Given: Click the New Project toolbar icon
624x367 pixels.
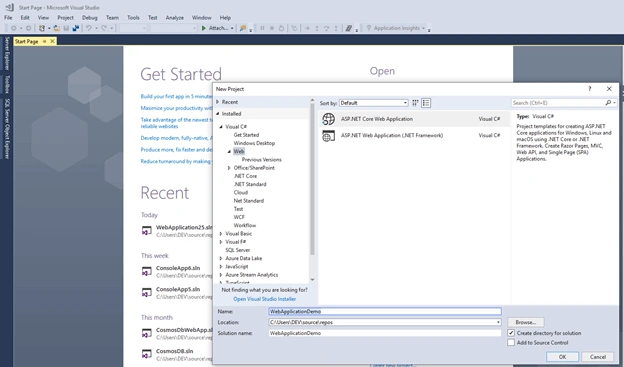Looking at the screenshot, I should click(x=42, y=28).
